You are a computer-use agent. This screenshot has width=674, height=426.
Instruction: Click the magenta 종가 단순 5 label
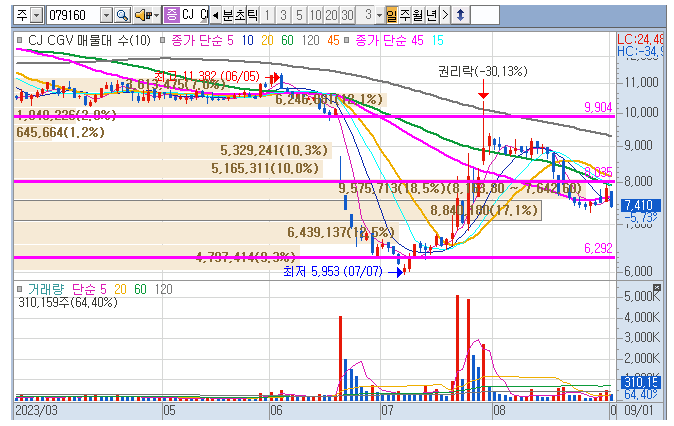202,40
